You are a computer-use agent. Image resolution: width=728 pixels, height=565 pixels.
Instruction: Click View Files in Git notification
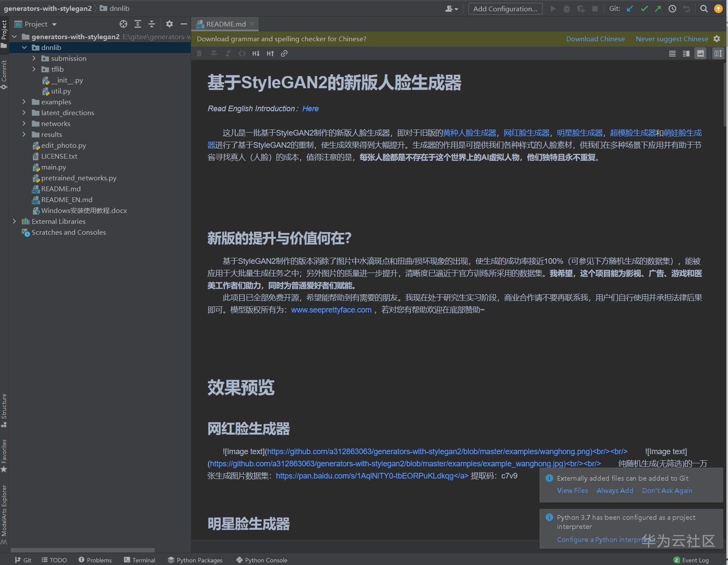(572, 490)
